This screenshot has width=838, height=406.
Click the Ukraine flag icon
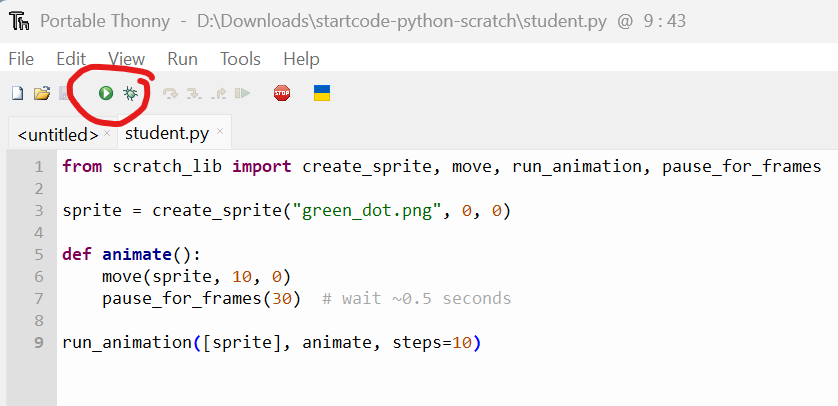pyautogui.click(x=322, y=93)
